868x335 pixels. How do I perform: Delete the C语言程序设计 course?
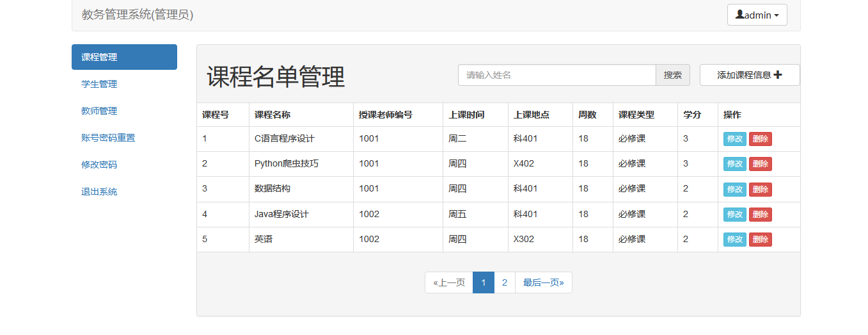click(x=760, y=139)
